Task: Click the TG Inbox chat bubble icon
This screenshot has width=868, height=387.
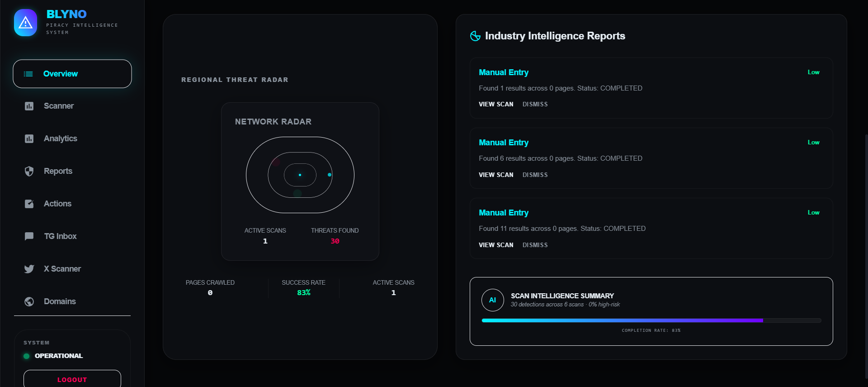Action: pos(29,236)
